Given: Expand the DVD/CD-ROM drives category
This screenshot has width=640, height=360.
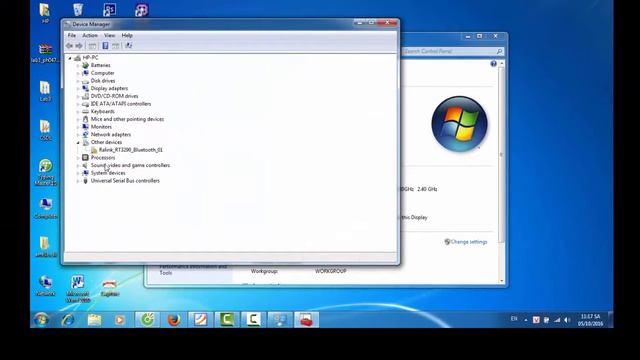Looking at the screenshot, I should (78, 96).
